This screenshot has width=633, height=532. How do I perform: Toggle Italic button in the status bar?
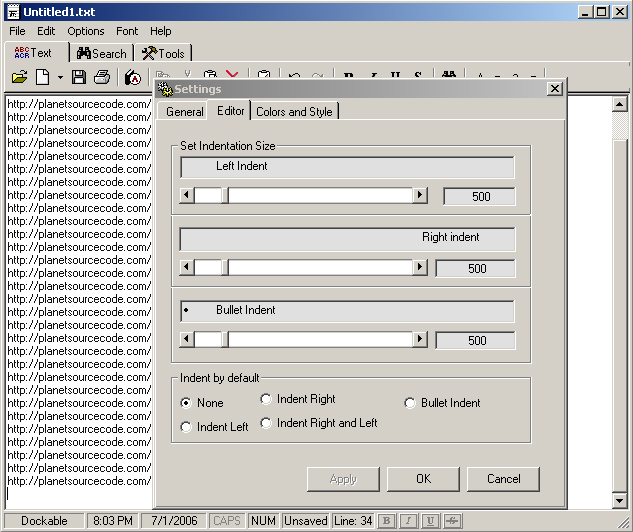click(x=408, y=521)
